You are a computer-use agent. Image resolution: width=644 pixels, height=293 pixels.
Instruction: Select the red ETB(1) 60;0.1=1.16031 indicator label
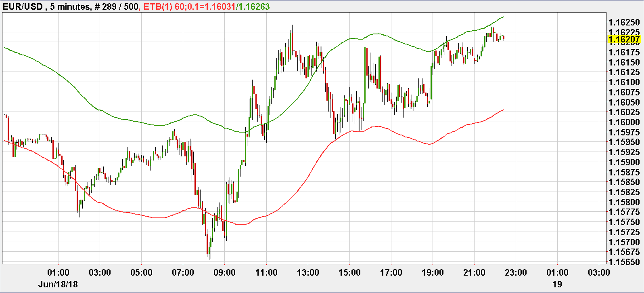[189, 6]
